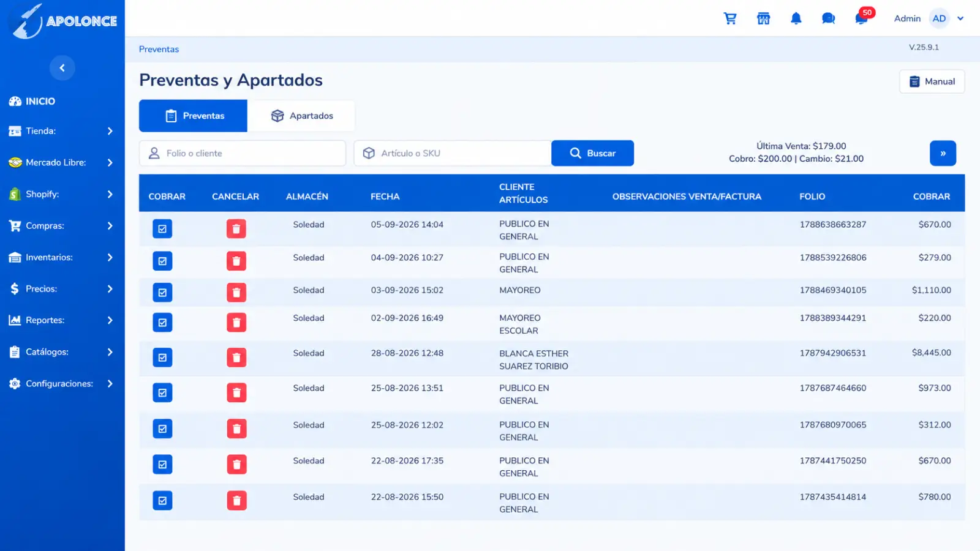Click trash icon for folio 1787441750250
The height and width of the screenshot is (551, 980).
[x=236, y=465]
